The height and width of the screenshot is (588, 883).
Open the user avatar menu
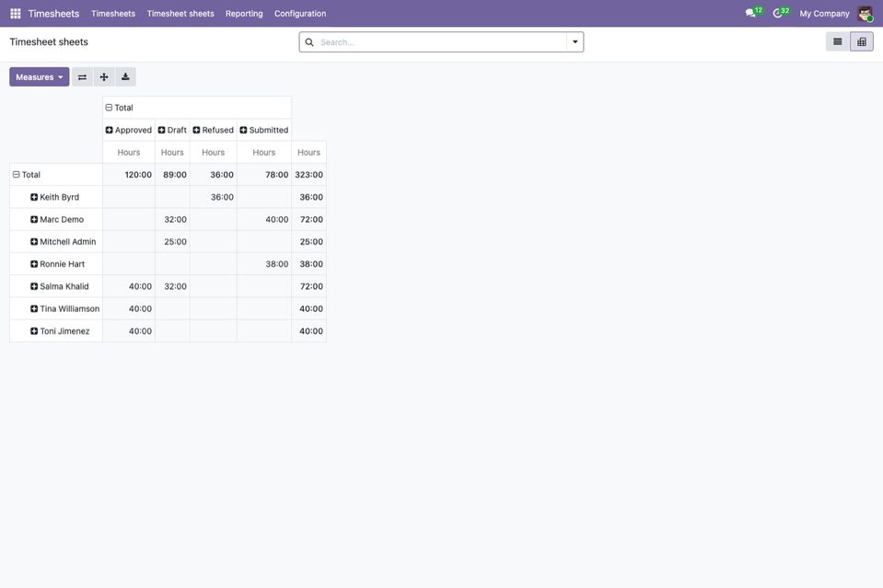(865, 14)
